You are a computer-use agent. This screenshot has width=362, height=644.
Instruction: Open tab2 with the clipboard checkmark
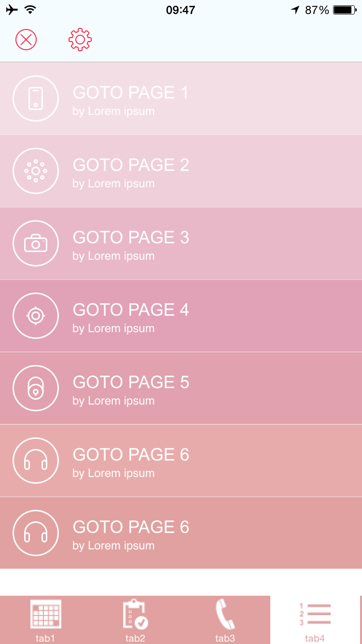(135, 620)
